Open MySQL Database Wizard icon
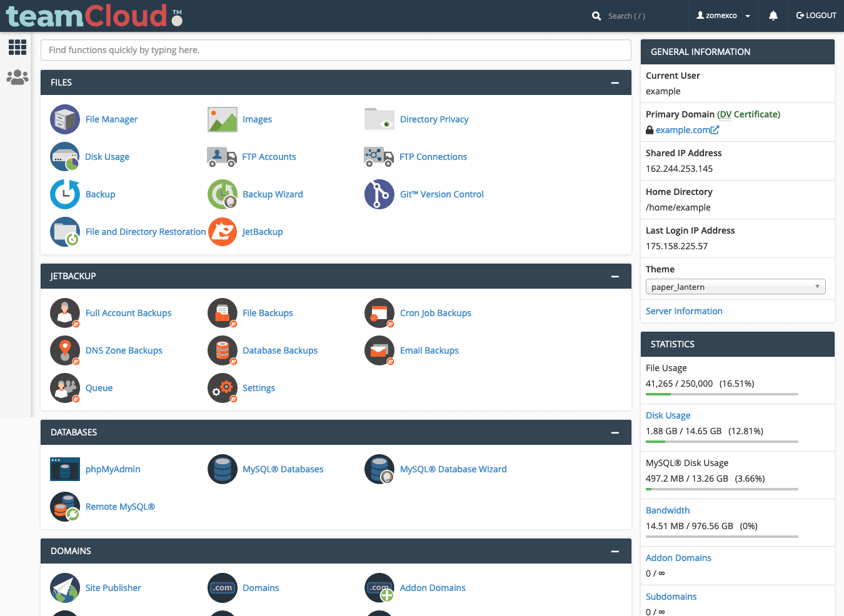 tap(379, 469)
